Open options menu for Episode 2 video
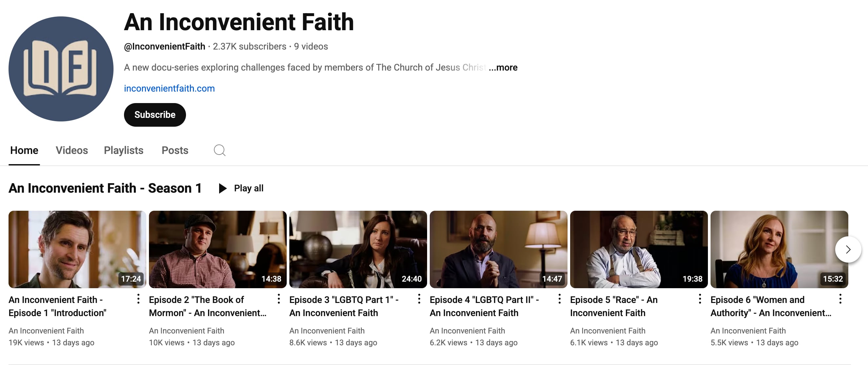The height and width of the screenshot is (365, 868). click(279, 299)
